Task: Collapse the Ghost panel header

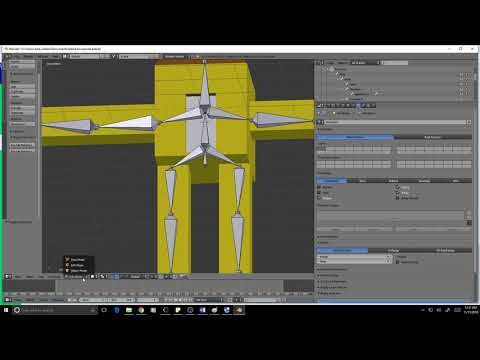Action: 324,243
